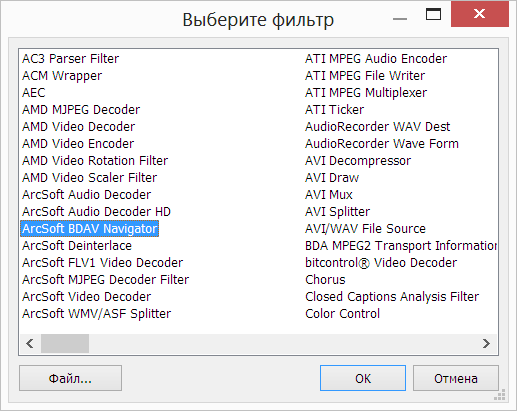Confirm selection with the OK button

(x=363, y=378)
